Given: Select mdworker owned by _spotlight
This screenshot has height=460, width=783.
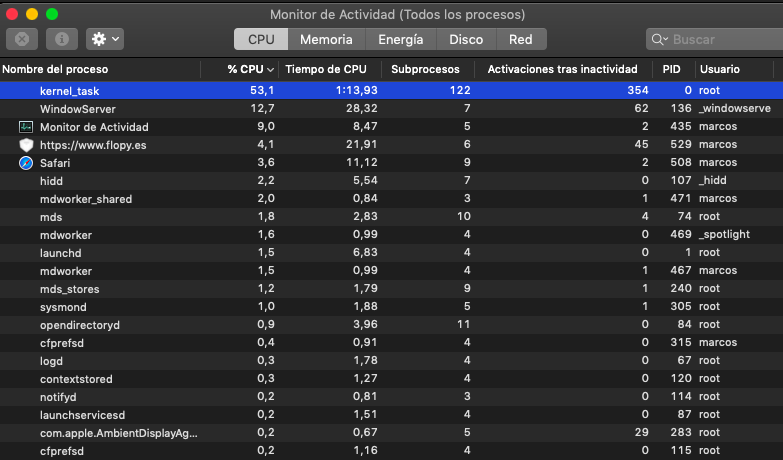Looking at the screenshot, I should (66, 235).
